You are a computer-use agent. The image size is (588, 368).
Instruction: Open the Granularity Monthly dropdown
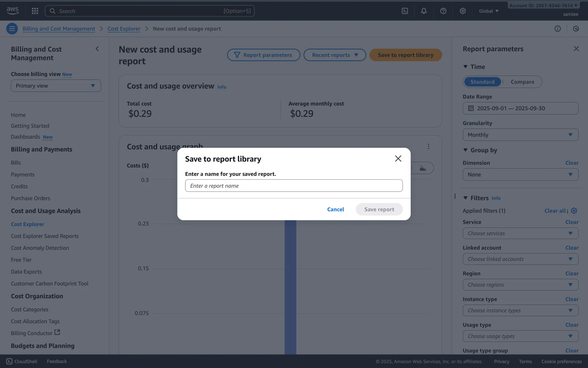pyautogui.click(x=520, y=135)
